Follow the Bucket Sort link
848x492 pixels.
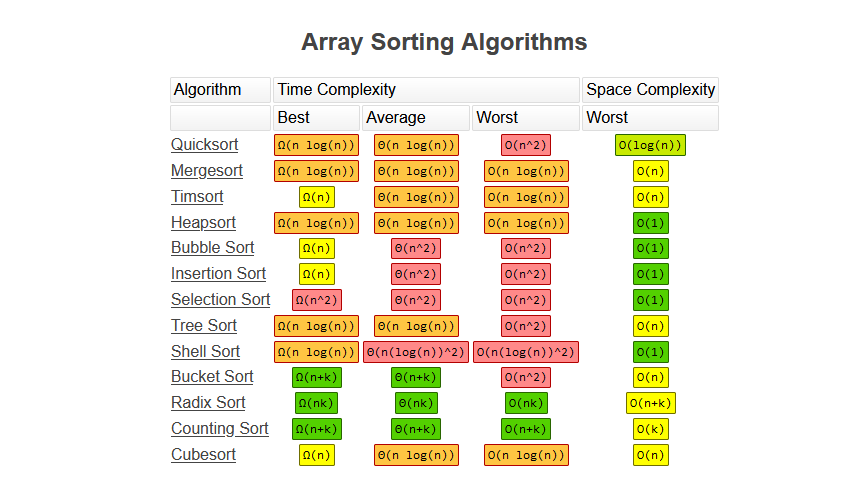(x=212, y=377)
